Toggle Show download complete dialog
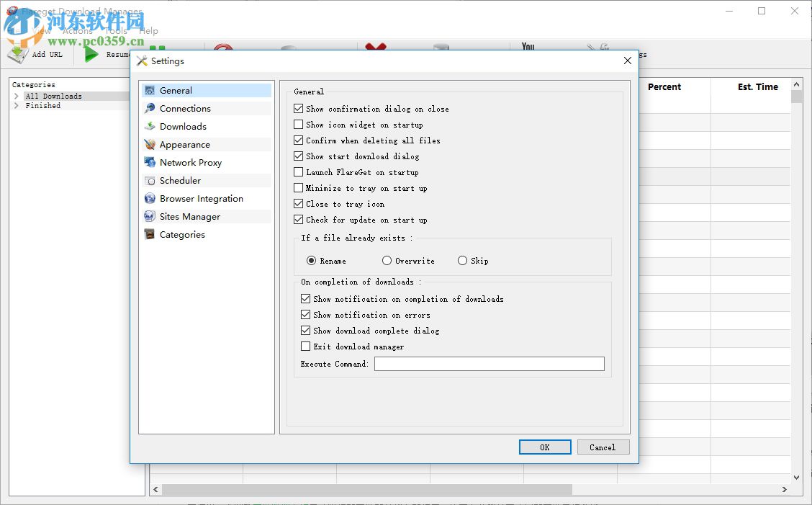This screenshot has width=812, height=505. click(305, 330)
